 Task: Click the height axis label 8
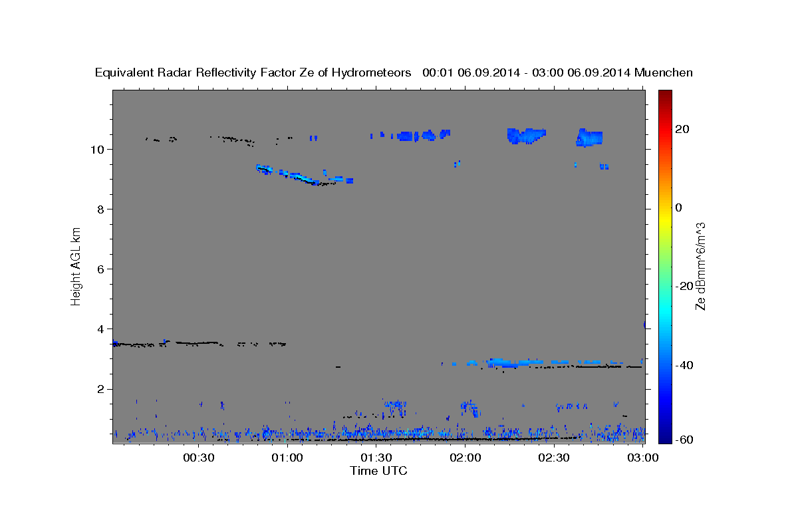point(100,209)
